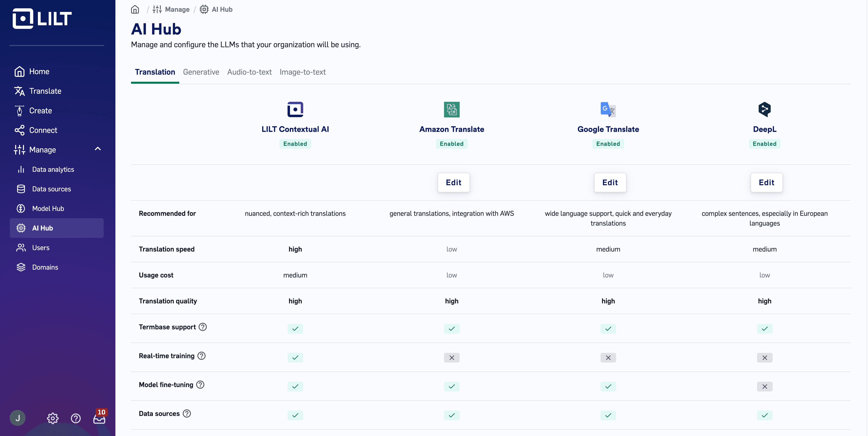The height and width of the screenshot is (436, 868).
Task: Click 'nuanced, context-rich translations' text
Action: (x=295, y=213)
